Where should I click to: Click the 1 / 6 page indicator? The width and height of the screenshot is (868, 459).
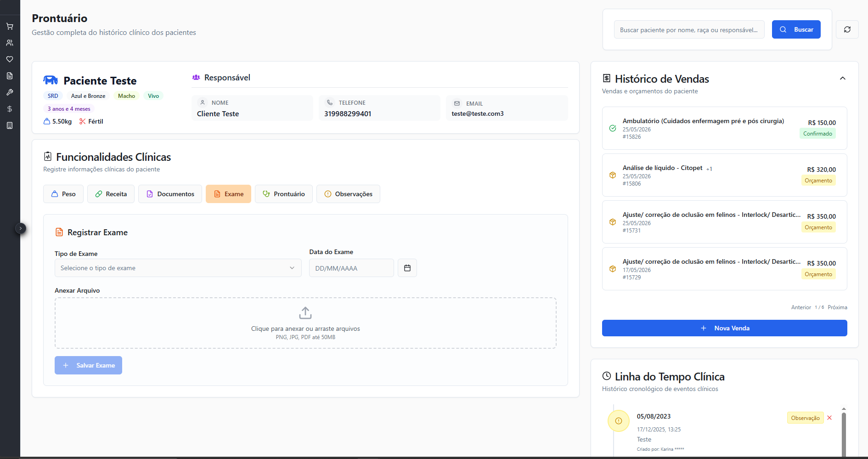(819, 307)
